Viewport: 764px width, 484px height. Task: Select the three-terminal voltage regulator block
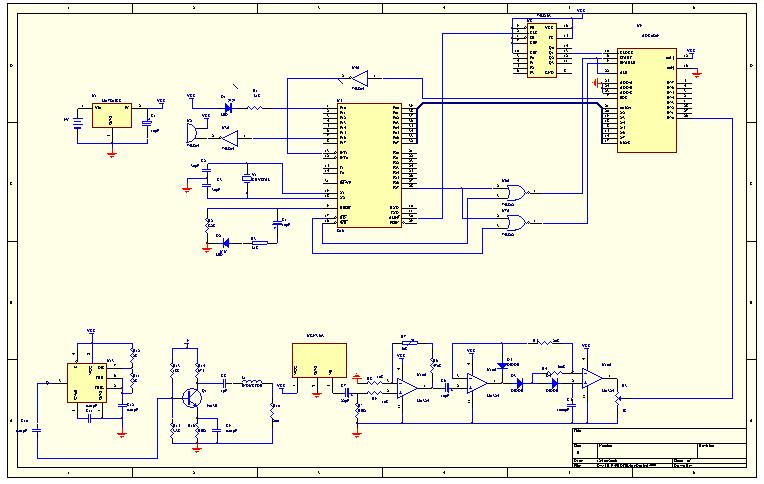tap(112, 115)
